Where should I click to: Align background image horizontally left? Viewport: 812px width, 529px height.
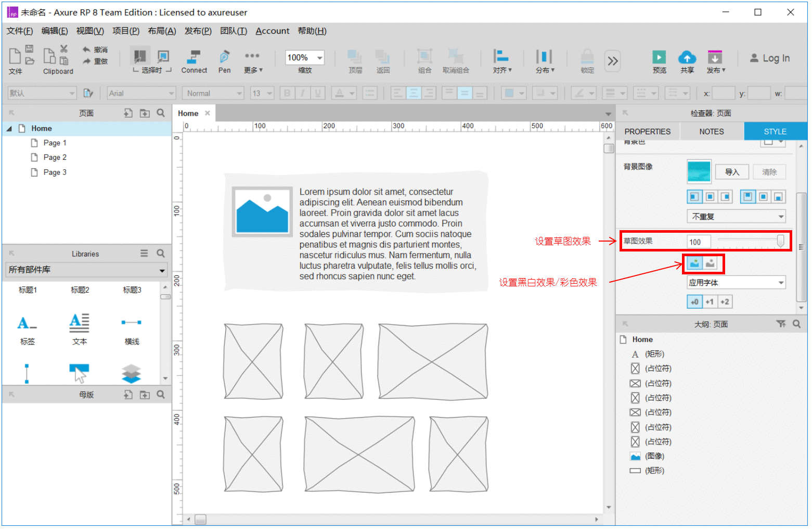pos(694,197)
